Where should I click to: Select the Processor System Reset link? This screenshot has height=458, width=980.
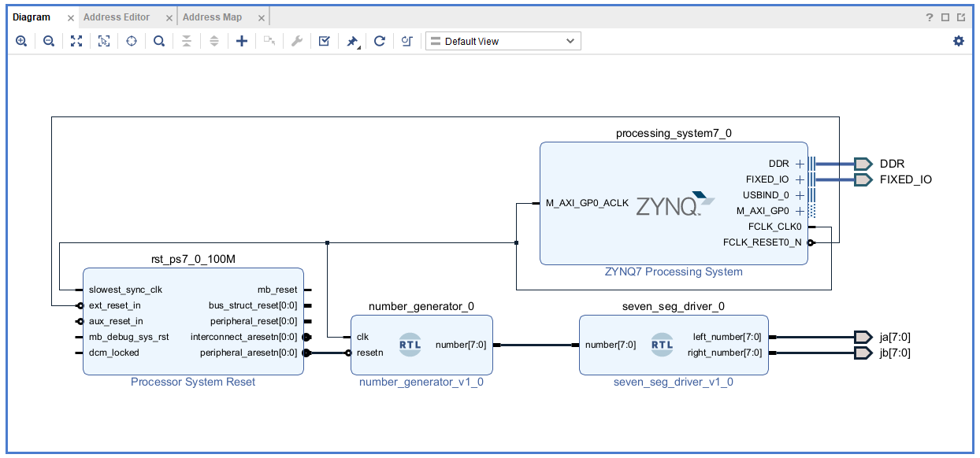tap(193, 382)
